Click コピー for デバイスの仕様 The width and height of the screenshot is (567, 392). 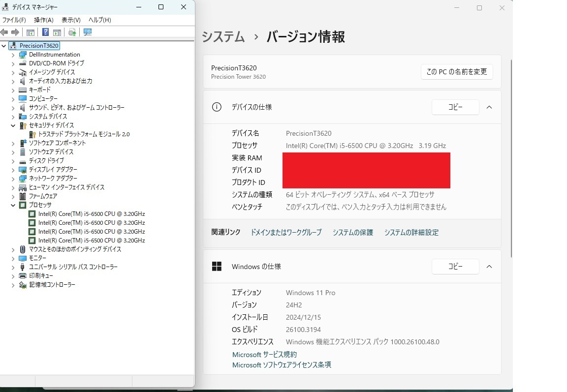tap(455, 107)
